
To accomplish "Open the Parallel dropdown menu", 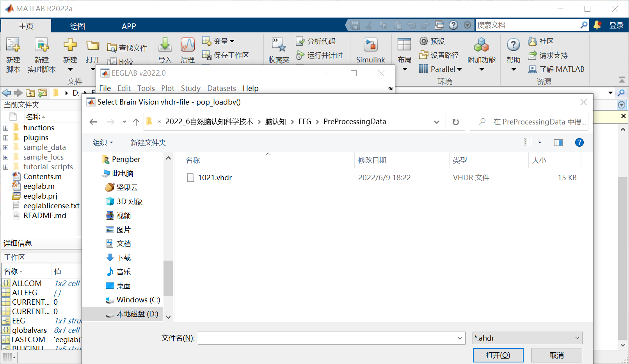I will (446, 69).
